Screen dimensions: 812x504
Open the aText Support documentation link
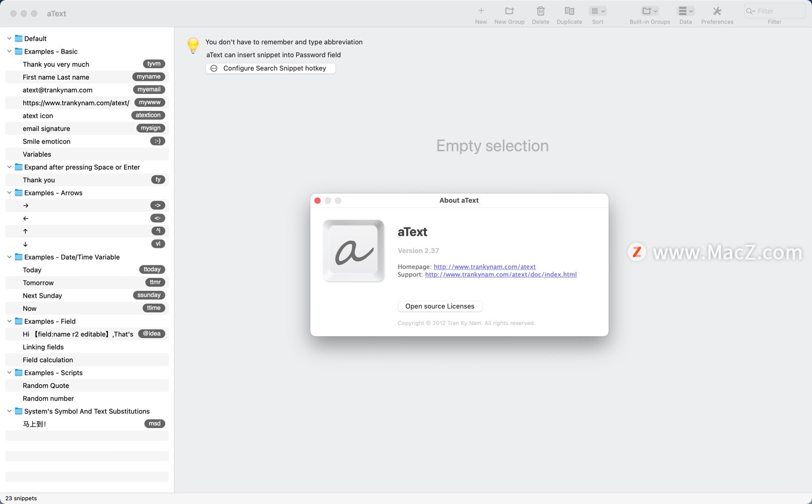501,274
